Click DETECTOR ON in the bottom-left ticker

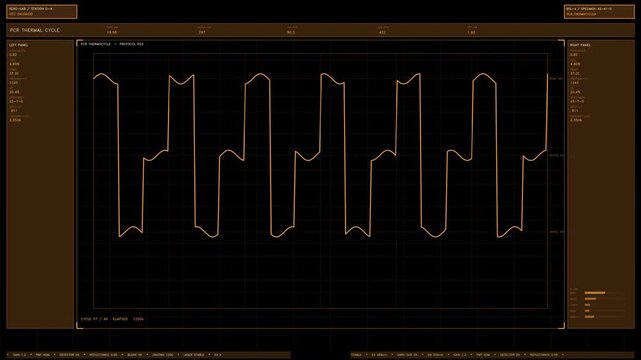coord(69,355)
